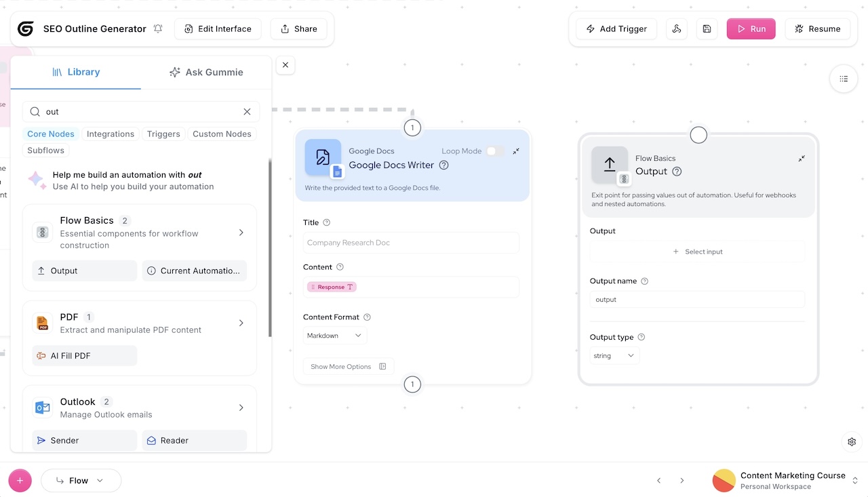This screenshot has height=497, width=868.
Task: Add the Current Automation node from library
Action: pos(195,271)
